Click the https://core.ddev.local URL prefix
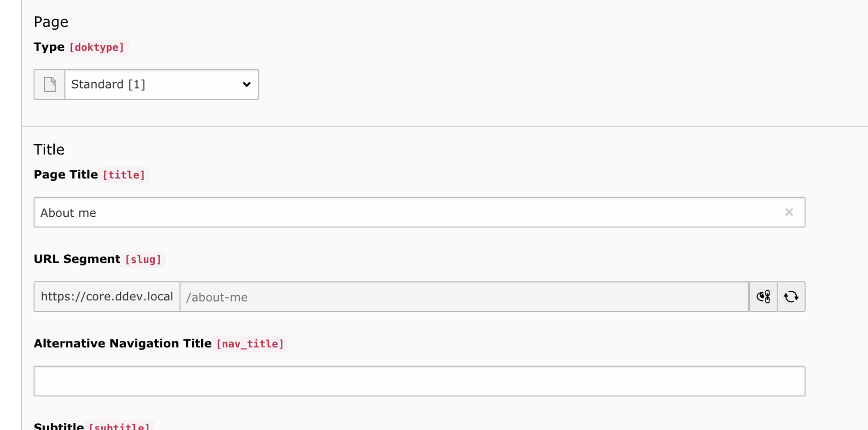 107,297
